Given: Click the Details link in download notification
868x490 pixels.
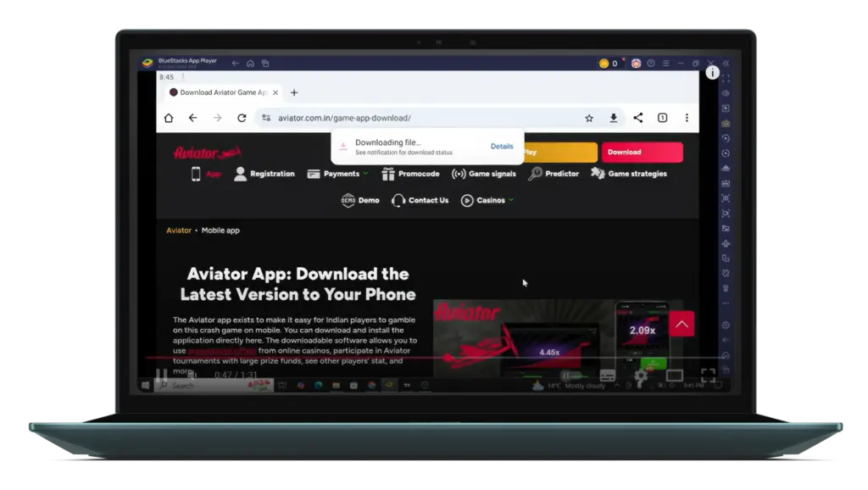Looking at the screenshot, I should 502,147.
